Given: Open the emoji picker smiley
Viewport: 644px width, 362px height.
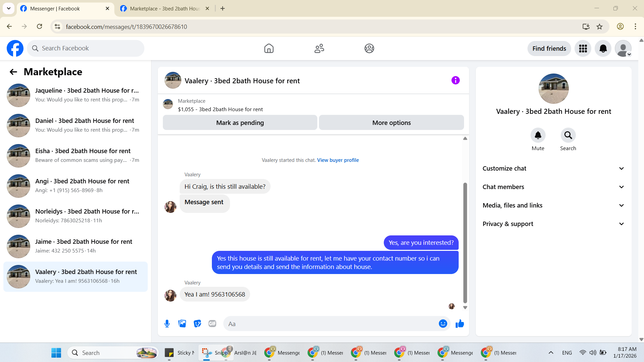Looking at the screenshot, I should [x=443, y=324].
